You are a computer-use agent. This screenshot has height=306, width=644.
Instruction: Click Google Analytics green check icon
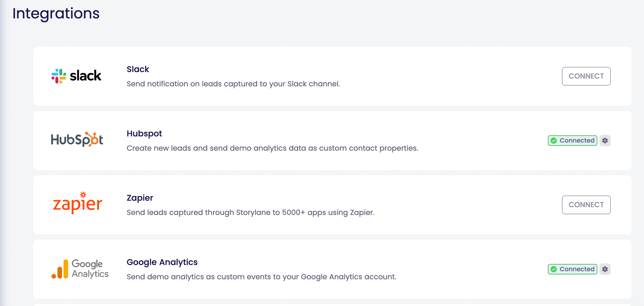coord(554,269)
